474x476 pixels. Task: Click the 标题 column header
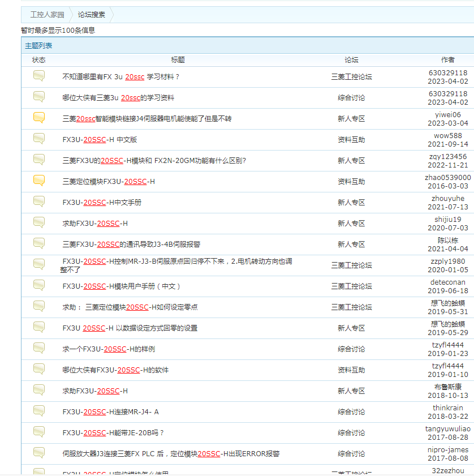click(x=178, y=60)
